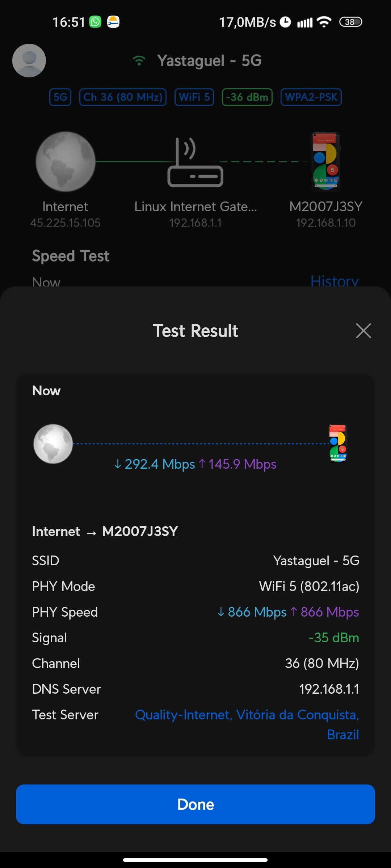The height and width of the screenshot is (868, 391).
Task: Tap the WPA2-PSK security badge
Action: 311,97
